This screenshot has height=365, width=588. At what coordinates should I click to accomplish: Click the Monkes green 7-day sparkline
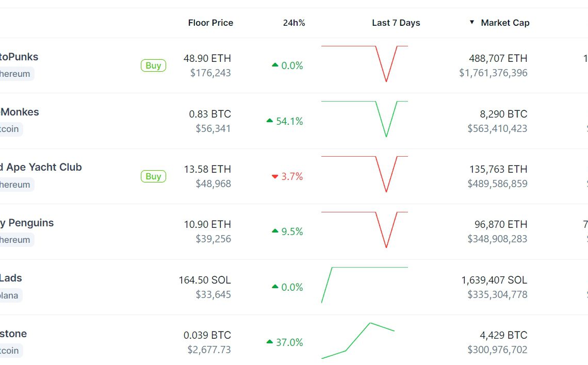[364, 119]
